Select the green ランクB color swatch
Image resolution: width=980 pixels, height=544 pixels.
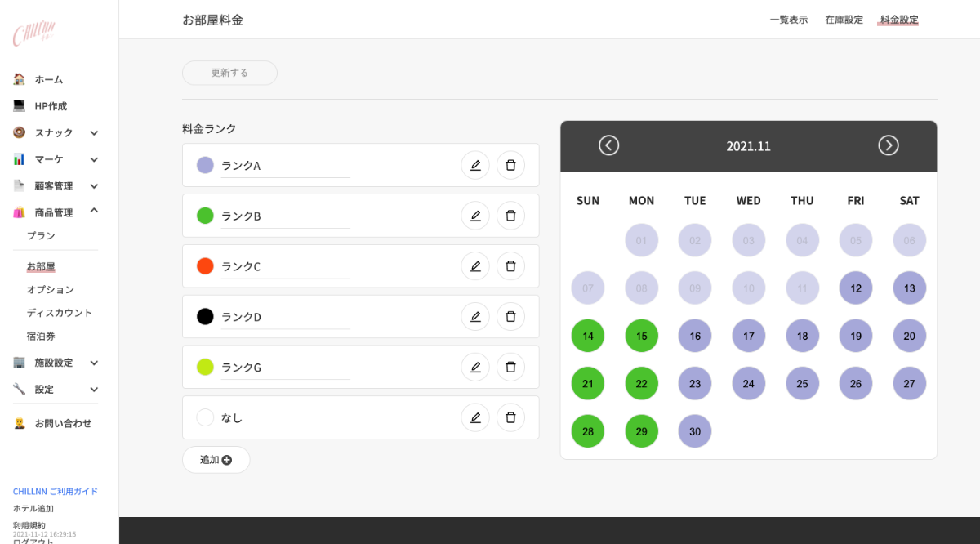[205, 216]
